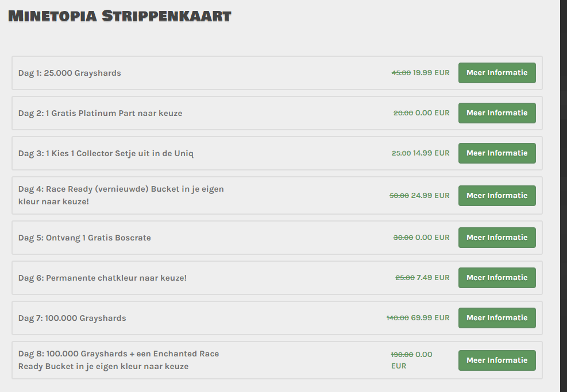Click Meer Informatie for Dag 8 Enchanted Bucket
Screen dimensions: 567x392
coord(497,360)
